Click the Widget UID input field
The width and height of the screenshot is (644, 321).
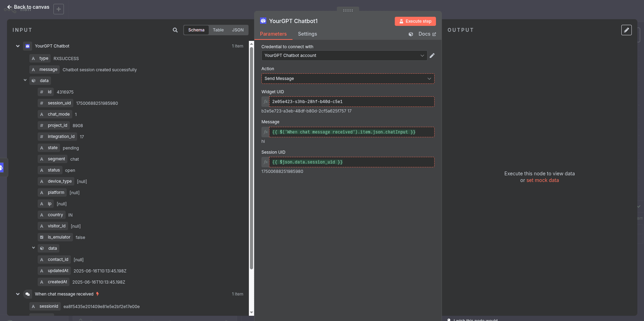coord(351,102)
